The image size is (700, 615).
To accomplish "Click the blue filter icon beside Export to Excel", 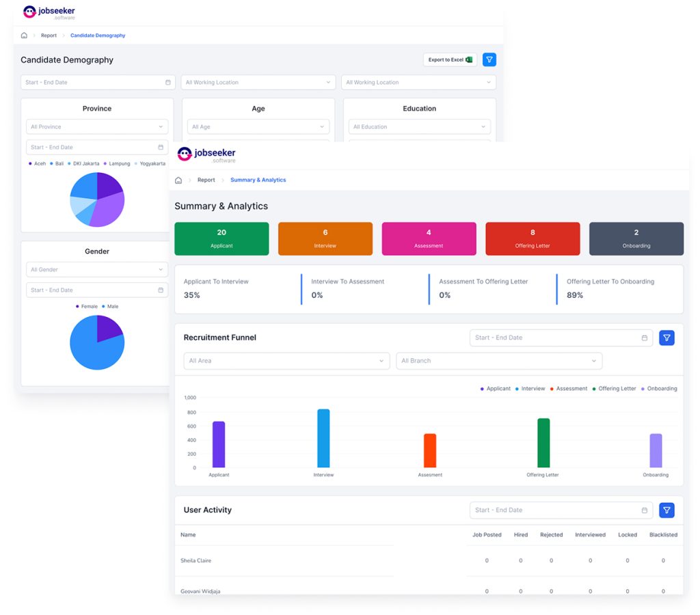I will click(x=489, y=60).
